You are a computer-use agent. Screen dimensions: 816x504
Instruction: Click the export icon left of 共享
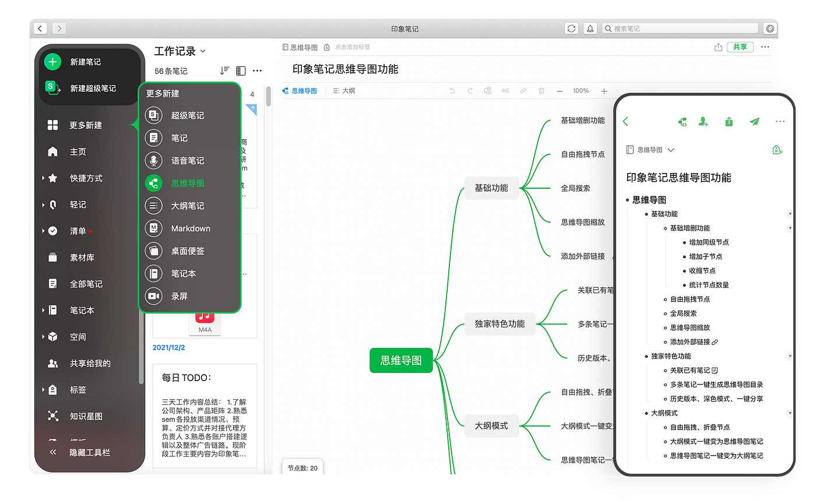click(719, 47)
